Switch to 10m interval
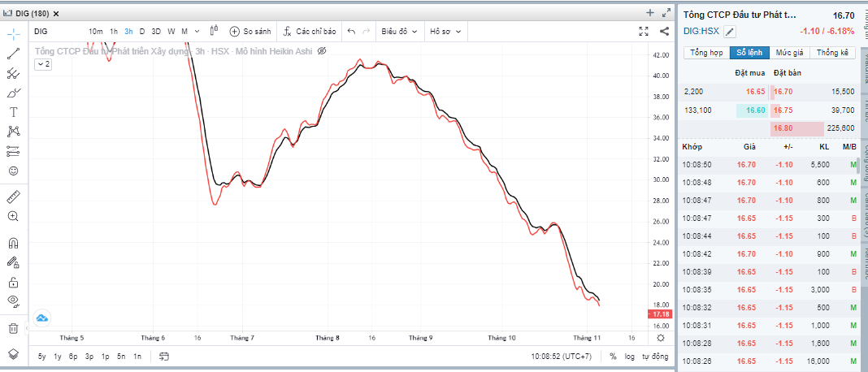The height and width of the screenshot is (372, 868). tap(95, 32)
